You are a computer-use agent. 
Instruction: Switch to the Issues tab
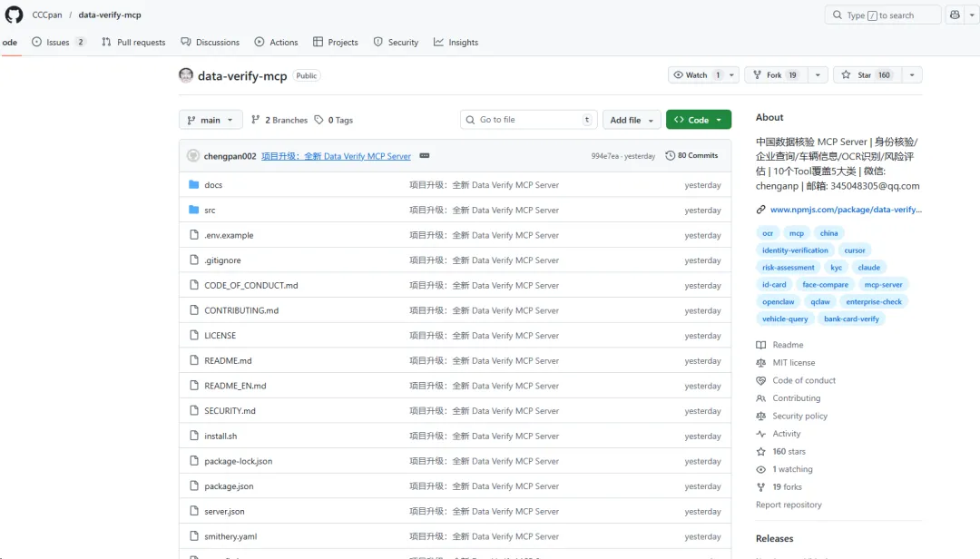pos(58,42)
